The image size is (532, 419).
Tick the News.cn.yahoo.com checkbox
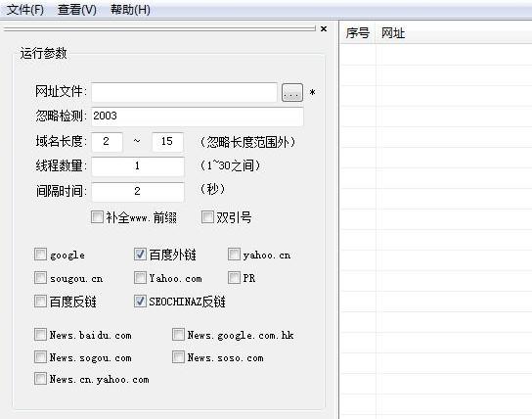pyautogui.click(x=40, y=378)
